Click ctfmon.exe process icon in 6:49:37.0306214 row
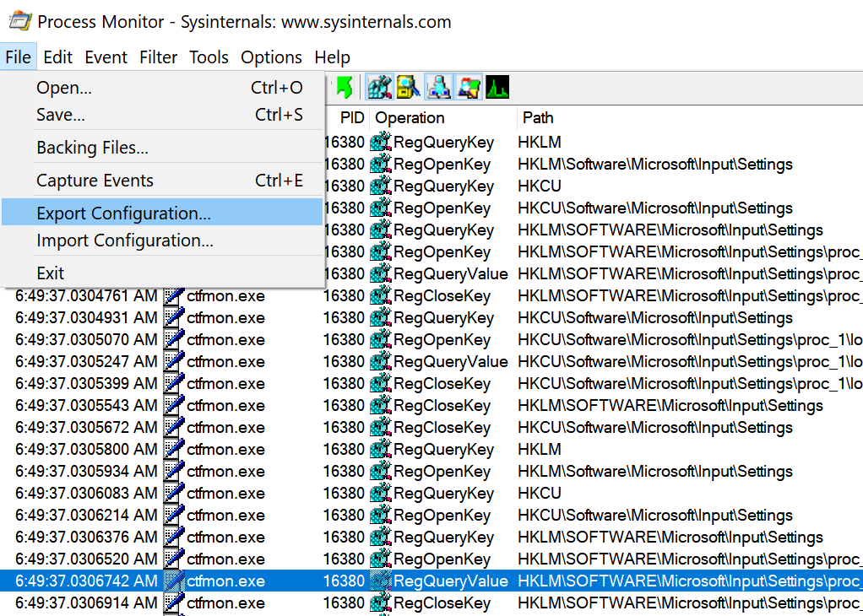Viewport: 863px width, 616px height. point(174,516)
